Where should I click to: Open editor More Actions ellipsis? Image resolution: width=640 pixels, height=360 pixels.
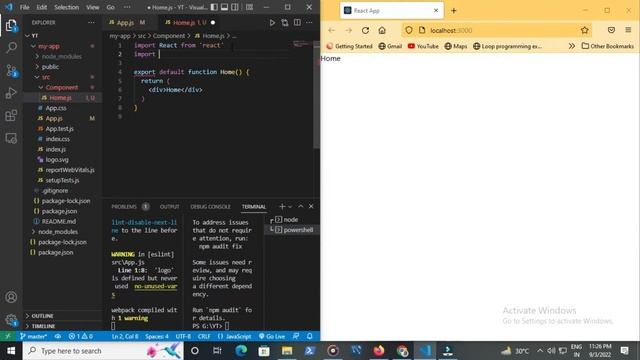click(x=309, y=23)
